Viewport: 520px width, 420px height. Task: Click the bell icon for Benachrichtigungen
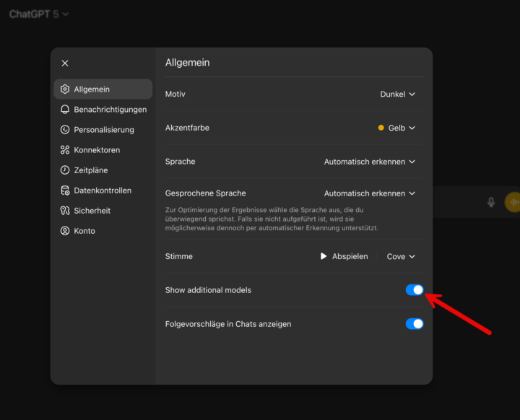click(65, 110)
